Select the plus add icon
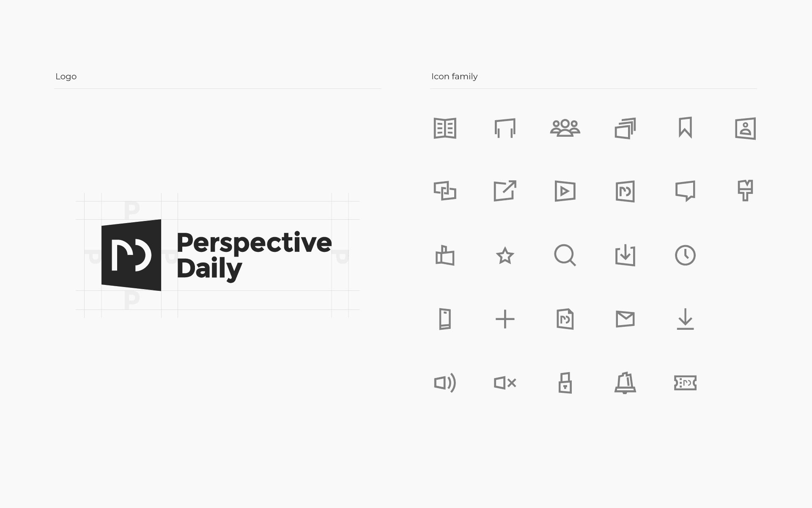Screen dimensions: 812x508 pyautogui.click(x=505, y=319)
